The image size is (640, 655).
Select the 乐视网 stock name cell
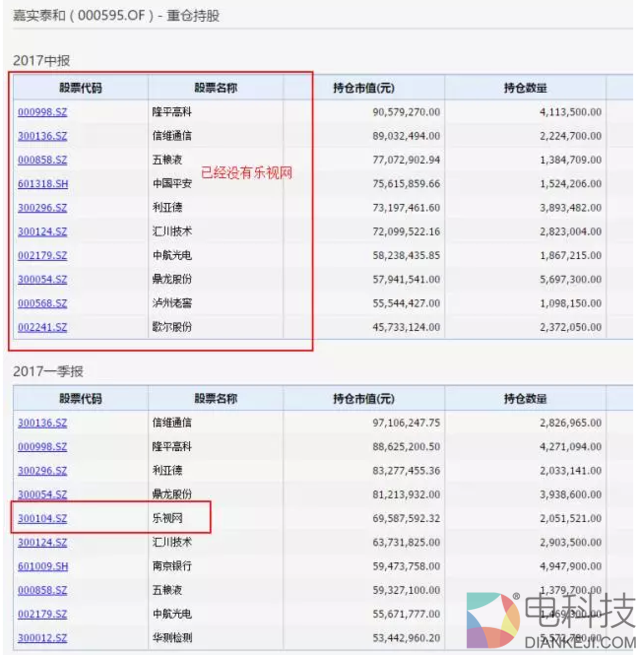tap(167, 518)
